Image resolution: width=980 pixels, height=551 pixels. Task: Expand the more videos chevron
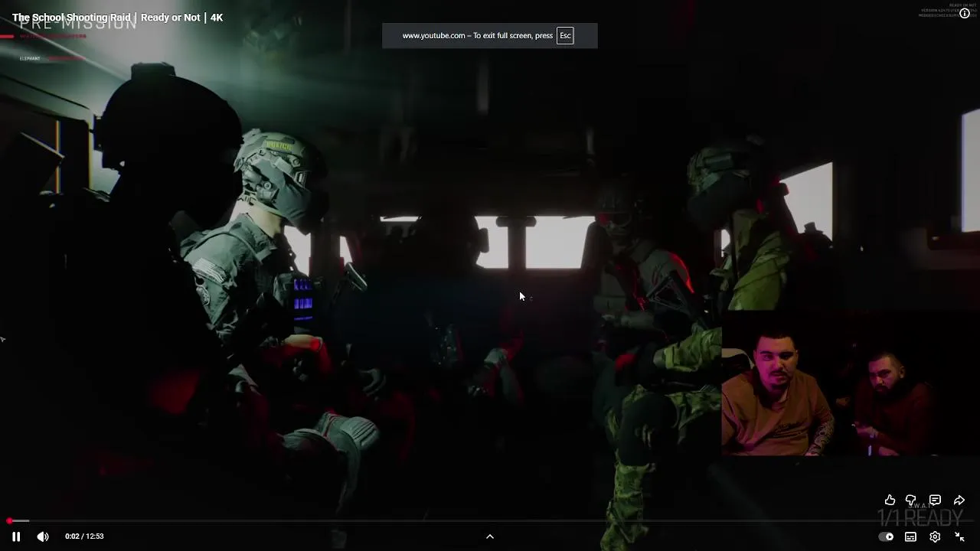(490, 536)
